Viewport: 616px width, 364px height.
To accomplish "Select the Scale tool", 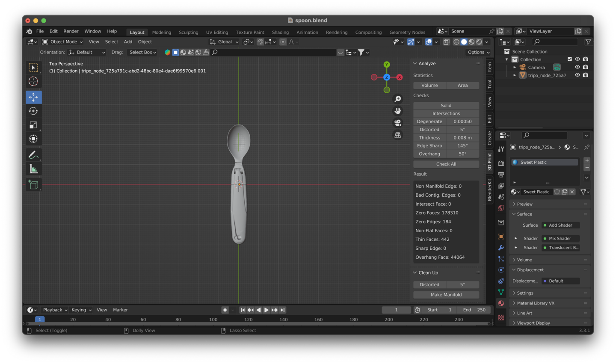I will 33,125.
